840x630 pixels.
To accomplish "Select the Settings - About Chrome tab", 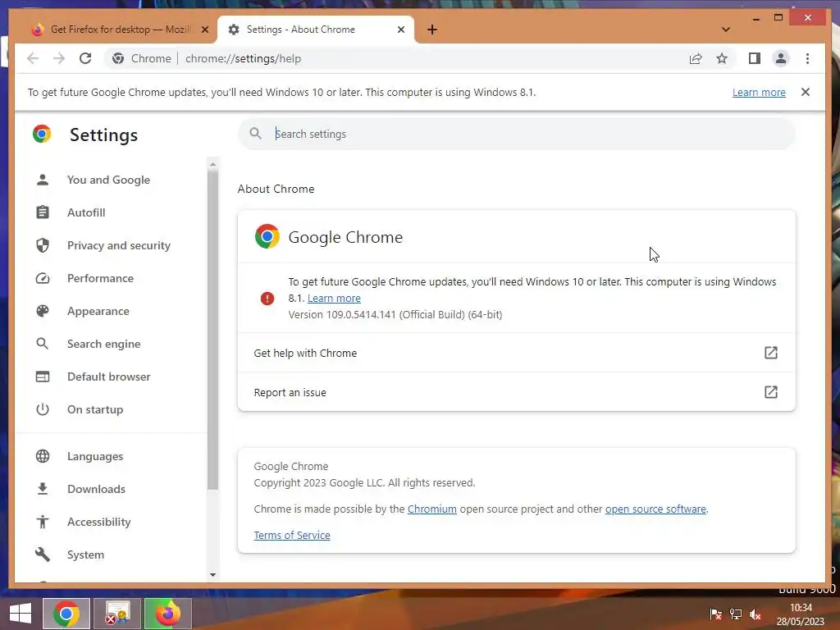I will 316,30.
